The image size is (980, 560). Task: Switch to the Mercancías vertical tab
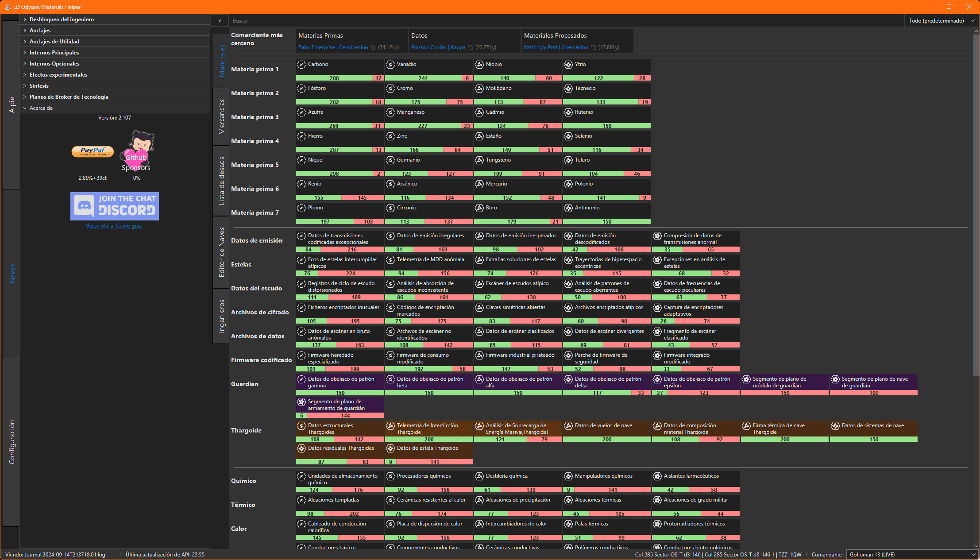pyautogui.click(x=222, y=117)
